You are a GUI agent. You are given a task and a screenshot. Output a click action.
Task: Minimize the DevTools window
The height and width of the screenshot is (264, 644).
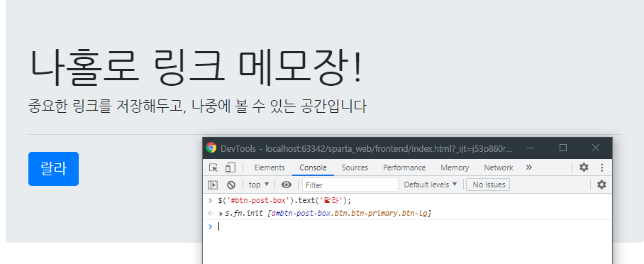click(x=531, y=148)
